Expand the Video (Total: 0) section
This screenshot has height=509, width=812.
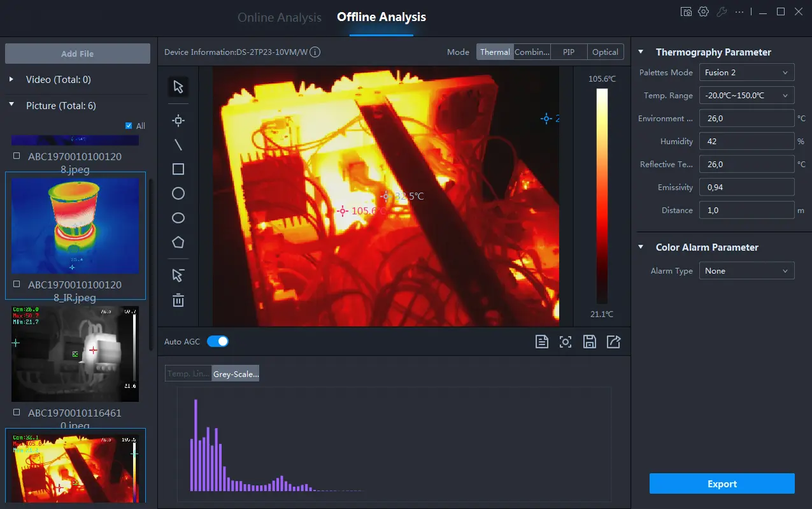pyautogui.click(x=11, y=80)
